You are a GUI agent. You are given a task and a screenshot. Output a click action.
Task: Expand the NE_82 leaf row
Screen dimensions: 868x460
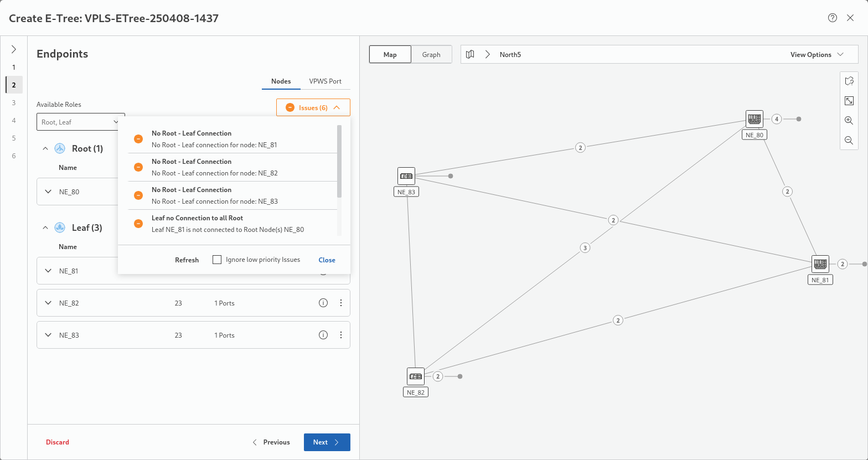pyautogui.click(x=48, y=303)
